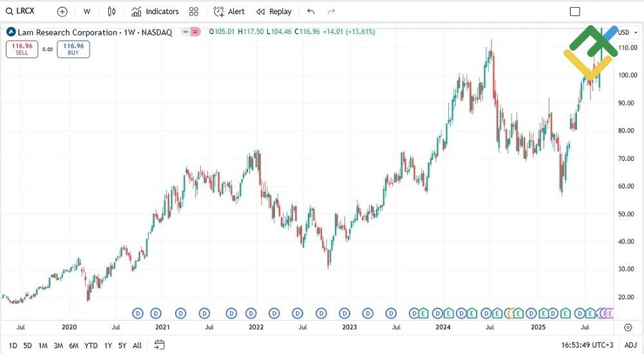This screenshot has width=644, height=354.
Task: Click the 2023 time axis label
Action: pos(350,328)
